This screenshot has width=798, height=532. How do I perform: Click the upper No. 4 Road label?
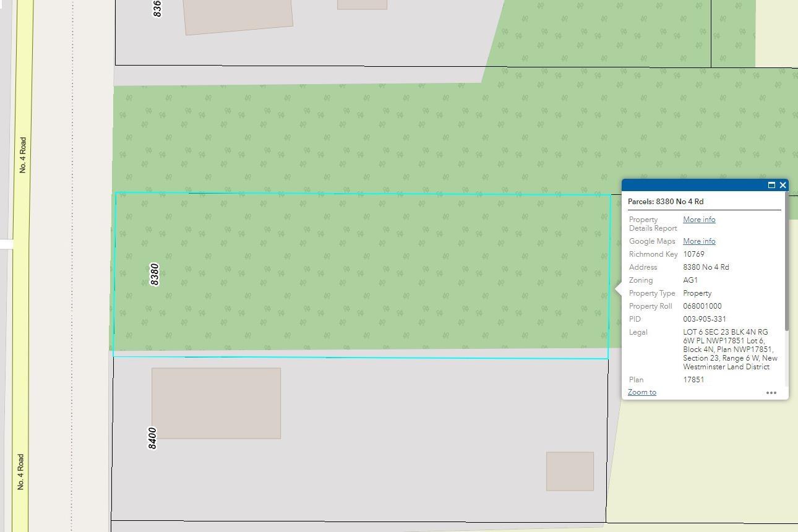coord(23,155)
